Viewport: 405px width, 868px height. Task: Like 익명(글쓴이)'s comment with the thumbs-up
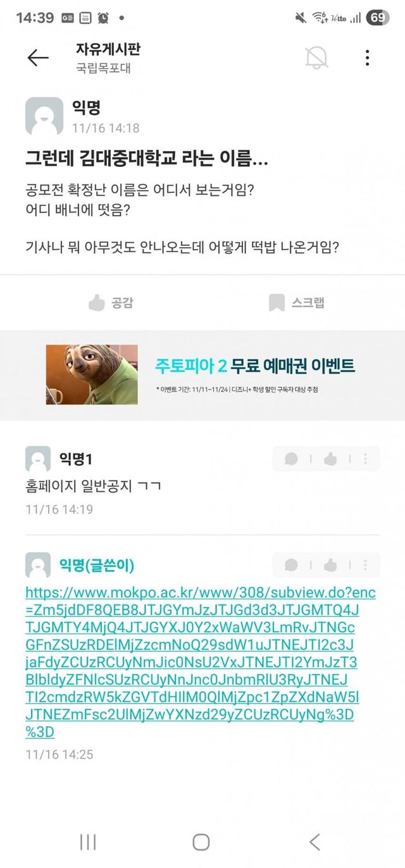click(330, 565)
